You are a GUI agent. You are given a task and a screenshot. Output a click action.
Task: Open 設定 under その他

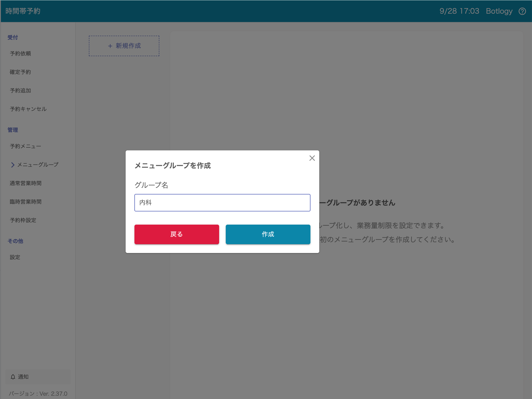15,257
